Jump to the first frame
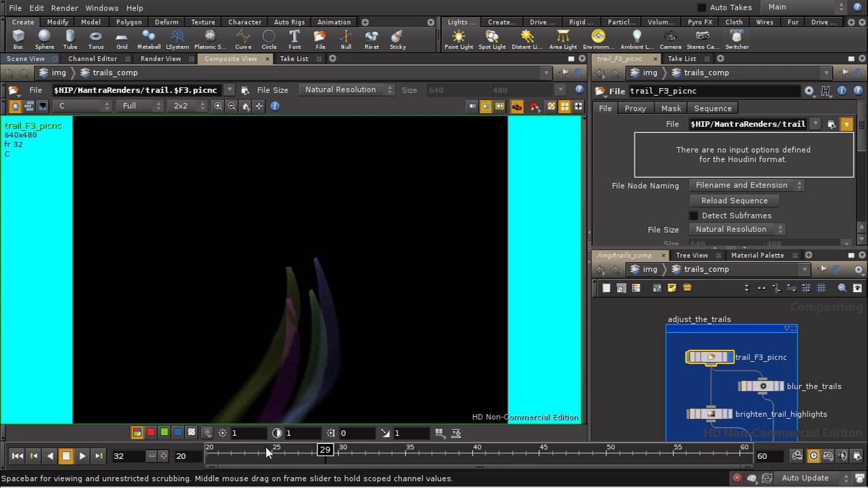This screenshot has width=868, height=488. (x=18, y=456)
